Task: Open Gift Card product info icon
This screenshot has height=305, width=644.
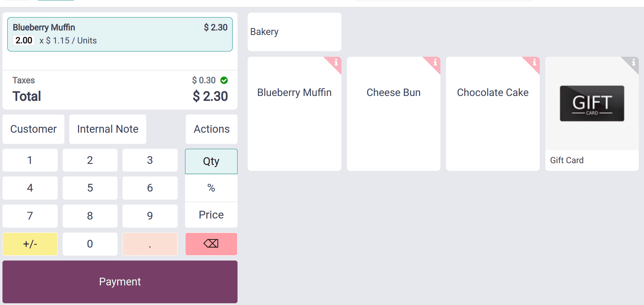Action: [x=634, y=62]
